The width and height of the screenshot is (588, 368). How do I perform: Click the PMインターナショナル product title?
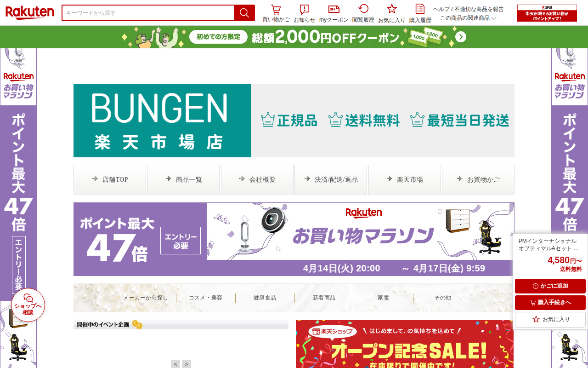point(548,245)
